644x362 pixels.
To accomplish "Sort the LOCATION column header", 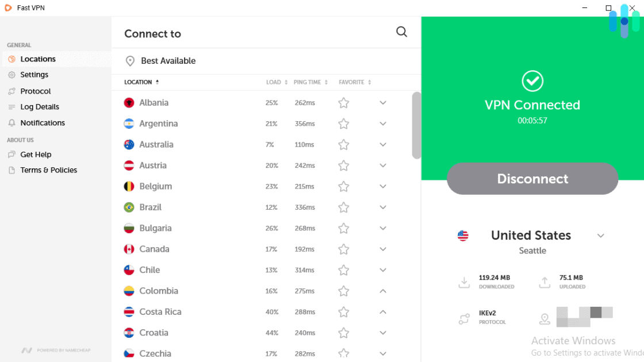I will (140, 82).
